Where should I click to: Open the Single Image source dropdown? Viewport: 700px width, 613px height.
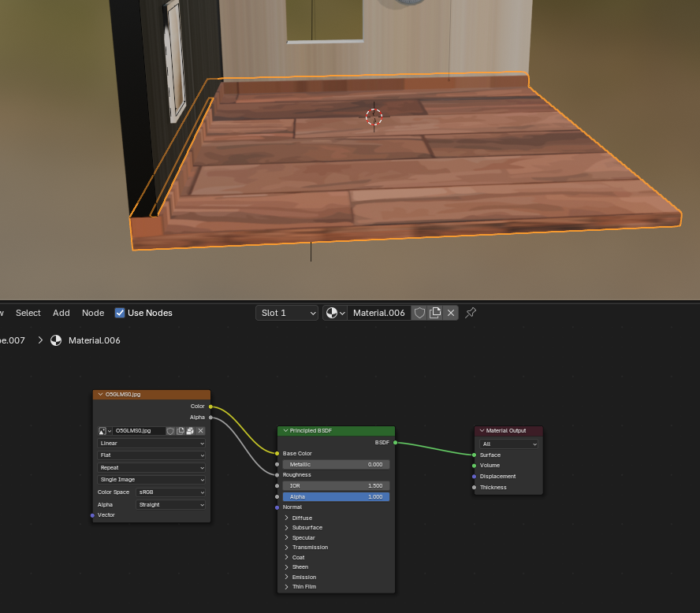(151, 480)
